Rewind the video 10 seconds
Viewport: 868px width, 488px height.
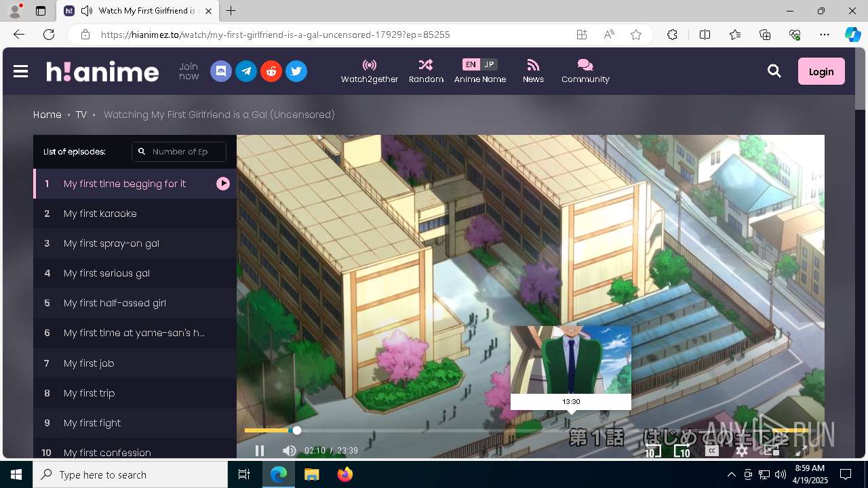652,451
